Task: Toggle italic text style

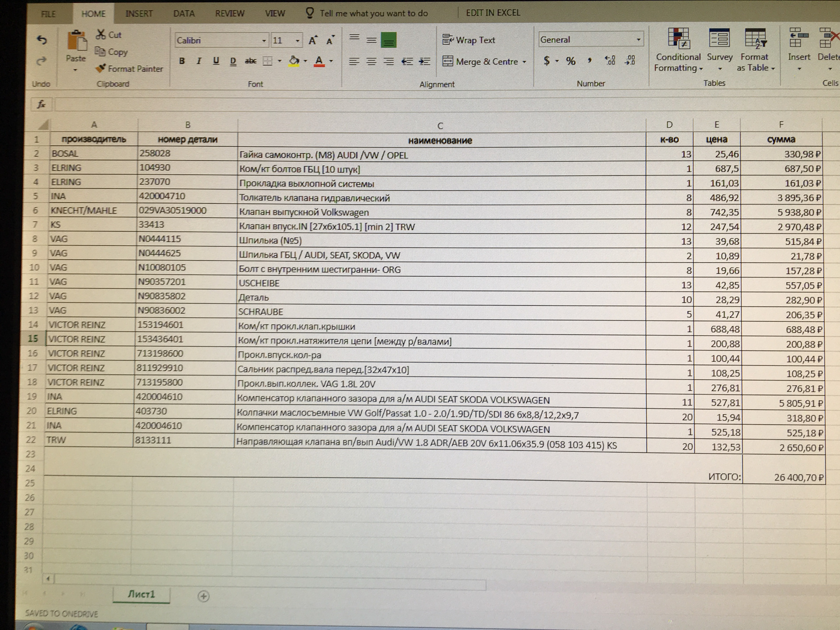Action: click(199, 61)
